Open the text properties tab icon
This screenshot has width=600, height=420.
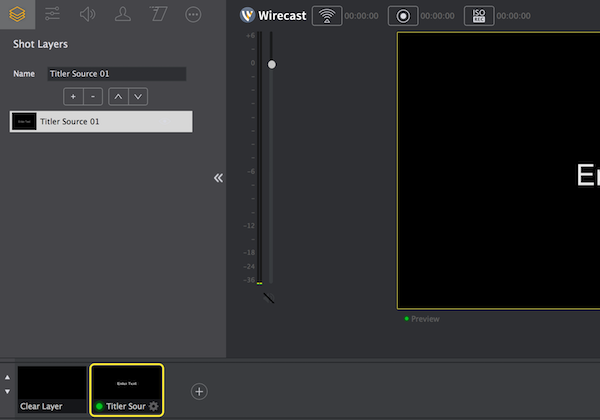pyautogui.click(x=158, y=14)
